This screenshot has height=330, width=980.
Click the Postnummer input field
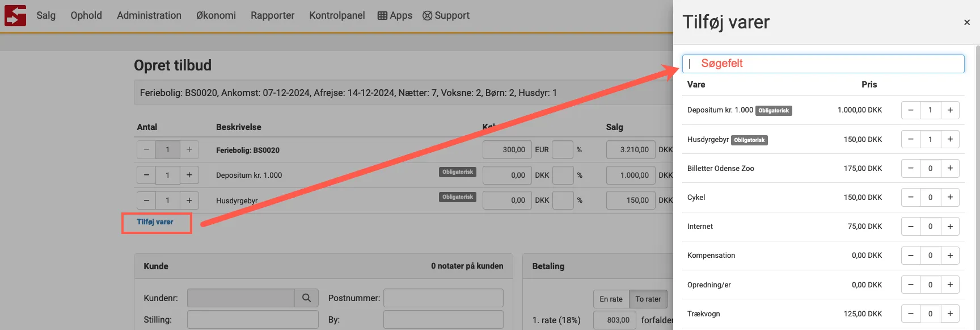click(443, 298)
